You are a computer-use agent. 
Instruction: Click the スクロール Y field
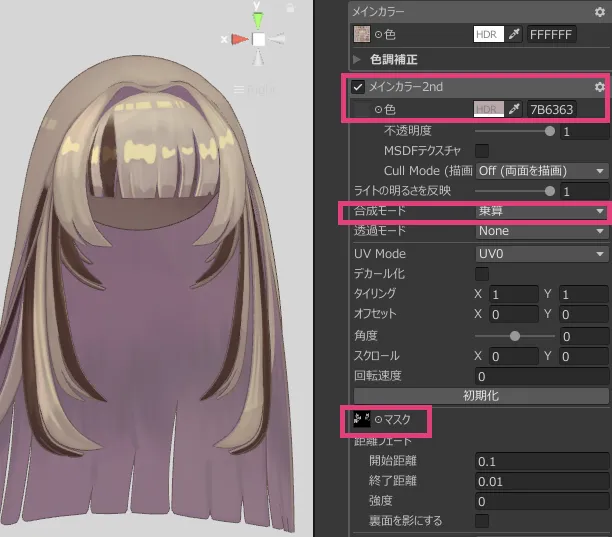[584, 356]
